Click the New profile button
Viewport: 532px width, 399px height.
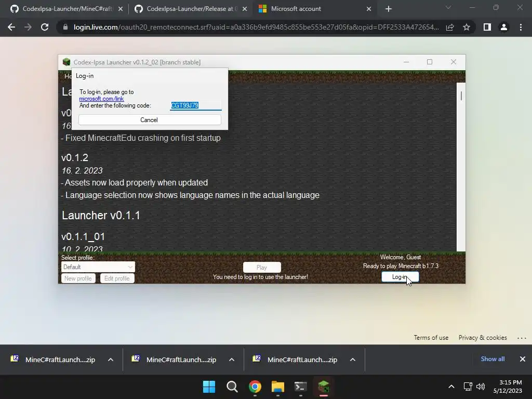(78, 278)
